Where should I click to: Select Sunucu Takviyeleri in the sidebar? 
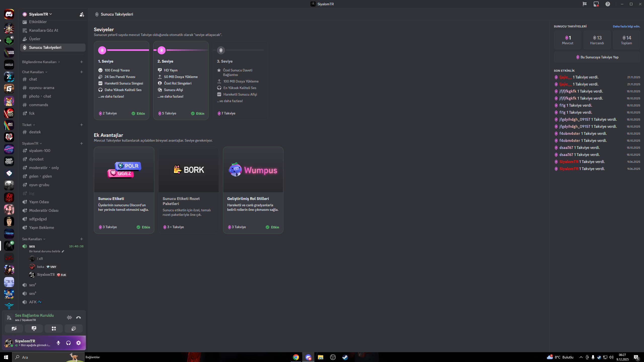point(53,48)
